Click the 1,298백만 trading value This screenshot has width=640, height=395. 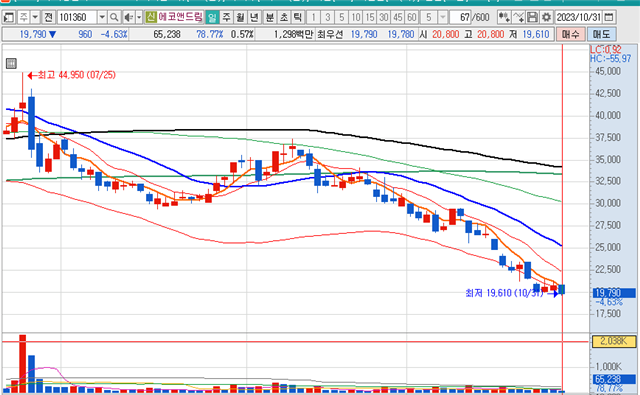293,34
